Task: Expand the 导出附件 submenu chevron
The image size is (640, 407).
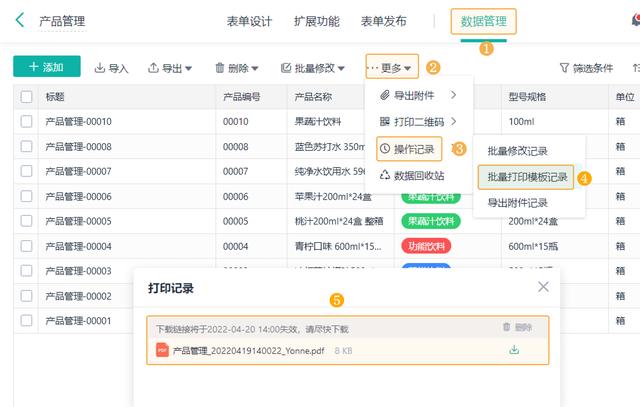Action: click(454, 95)
